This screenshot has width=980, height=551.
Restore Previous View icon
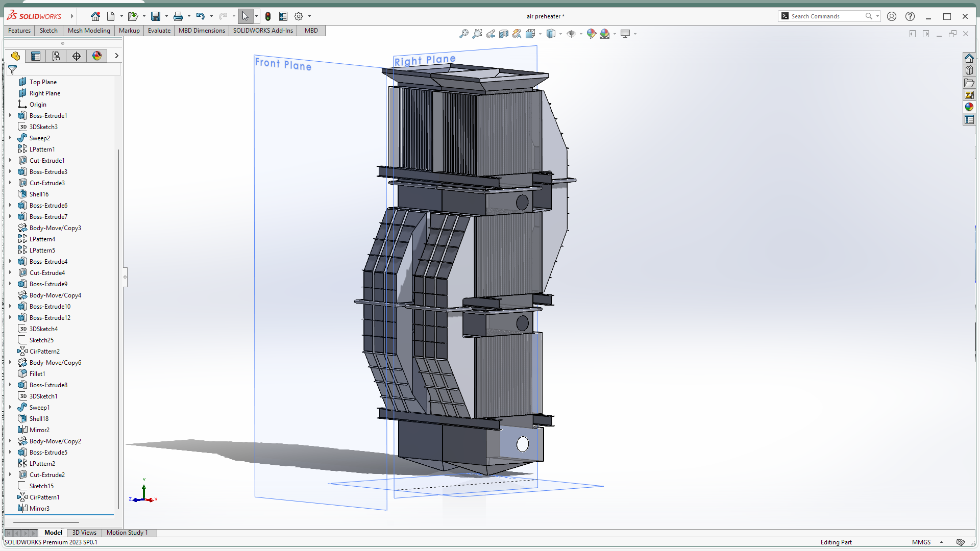[x=491, y=34]
